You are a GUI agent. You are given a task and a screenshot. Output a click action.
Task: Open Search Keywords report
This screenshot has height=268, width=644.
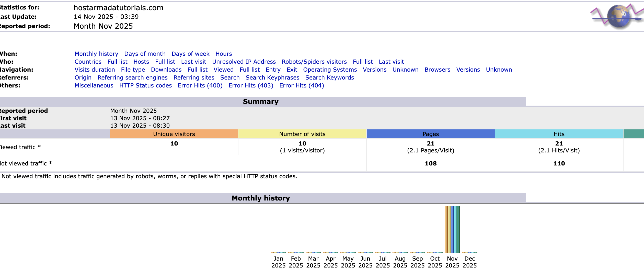tap(329, 78)
